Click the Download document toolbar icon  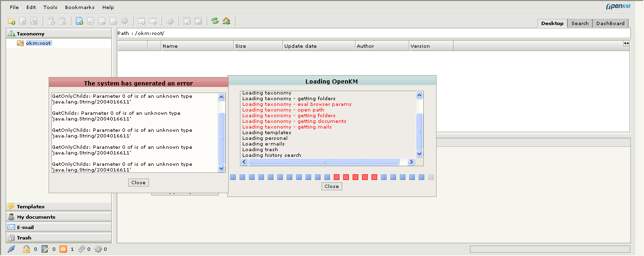pos(23,21)
